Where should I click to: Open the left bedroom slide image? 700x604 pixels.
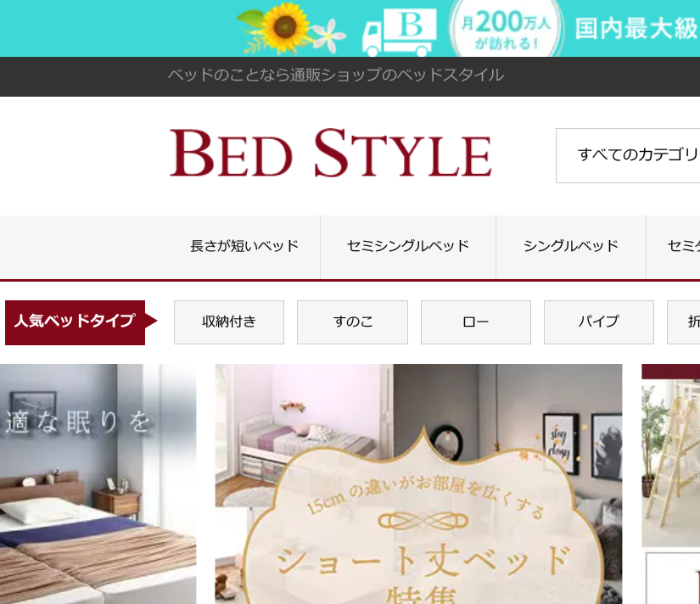point(98,484)
